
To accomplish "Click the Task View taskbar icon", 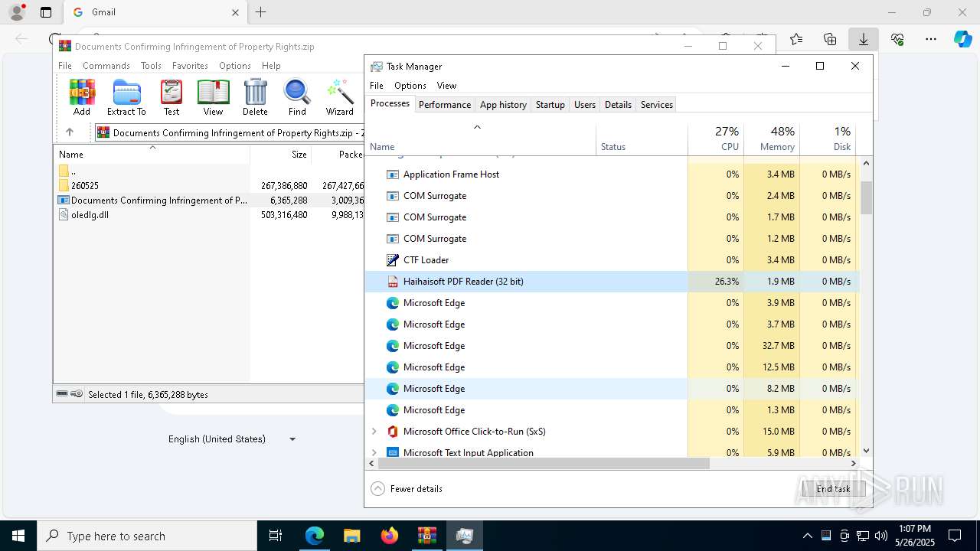I will pyautogui.click(x=276, y=536).
